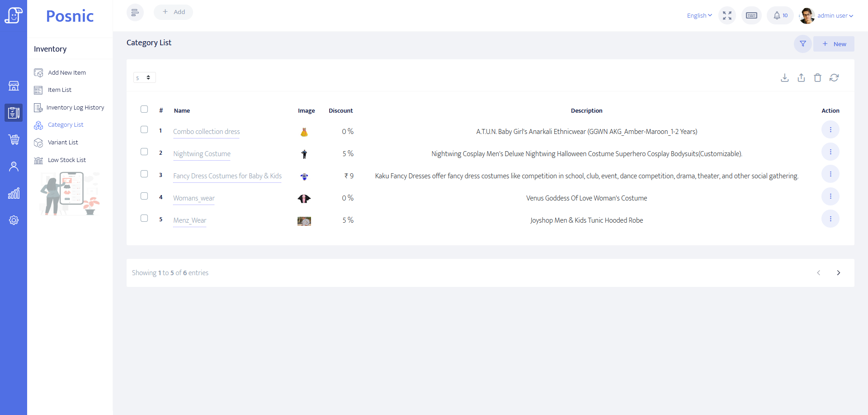This screenshot has height=415, width=868.
Task: Open the notifications bell
Action: tap(780, 15)
